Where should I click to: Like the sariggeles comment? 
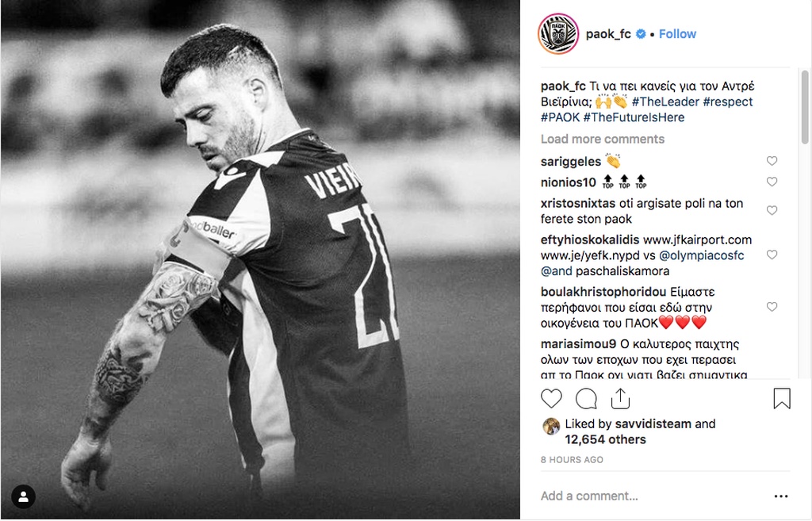tap(772, 161)
